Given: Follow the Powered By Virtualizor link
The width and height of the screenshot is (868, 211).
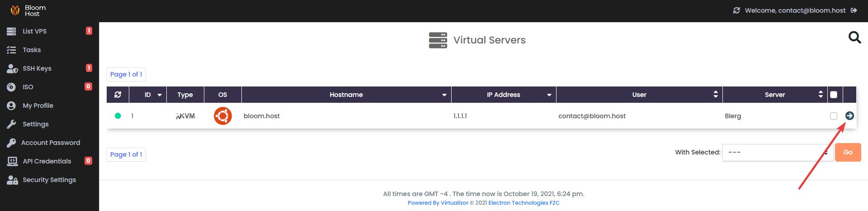Looking at the screenshot, I should point(438,203).
